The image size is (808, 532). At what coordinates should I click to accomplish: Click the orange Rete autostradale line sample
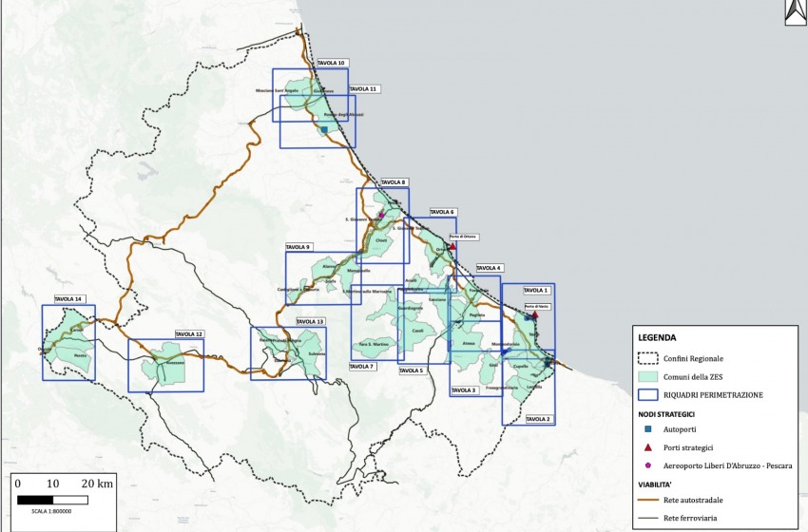(651, 500)
